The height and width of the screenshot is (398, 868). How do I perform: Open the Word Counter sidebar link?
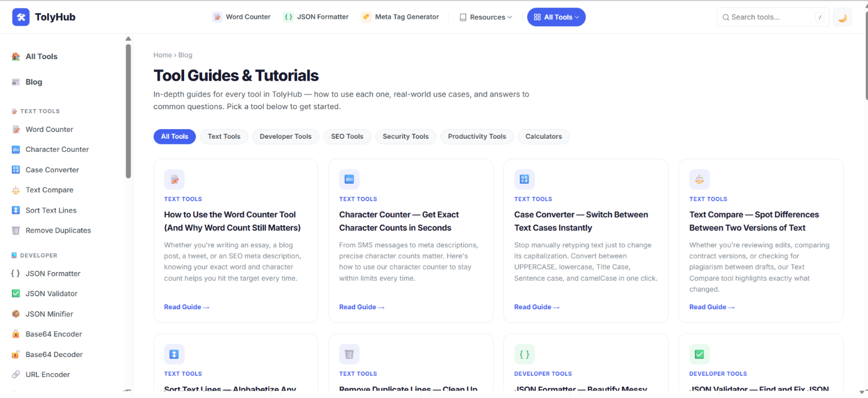tap(49, 129)
